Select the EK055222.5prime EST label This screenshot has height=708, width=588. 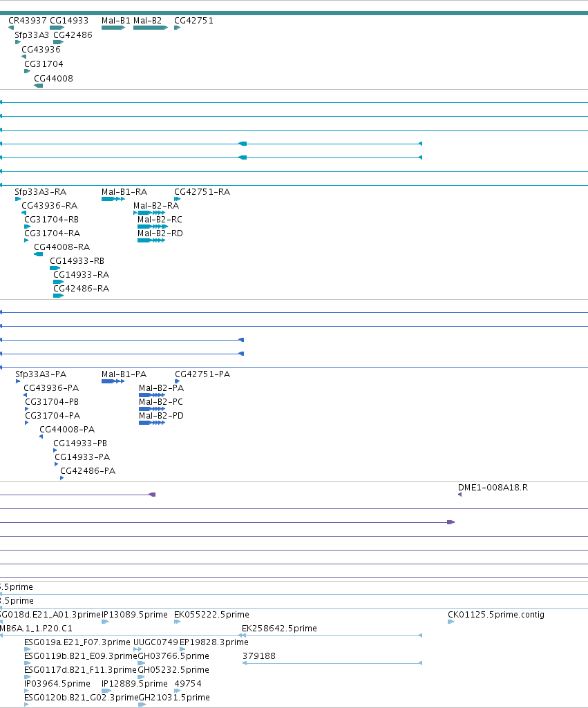pyautogui.click(x=211, y=615)
